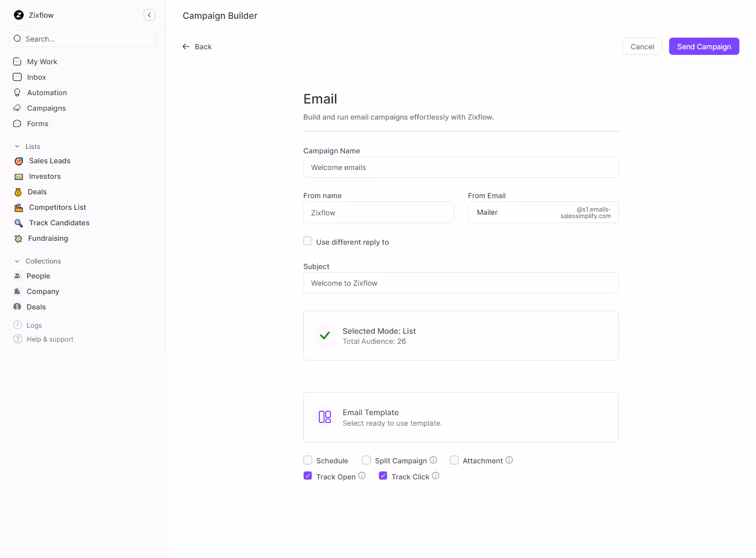Screen dimensions: 756x558
Task: Enable the Use different reply to checkbox
Action: point(308,241)
